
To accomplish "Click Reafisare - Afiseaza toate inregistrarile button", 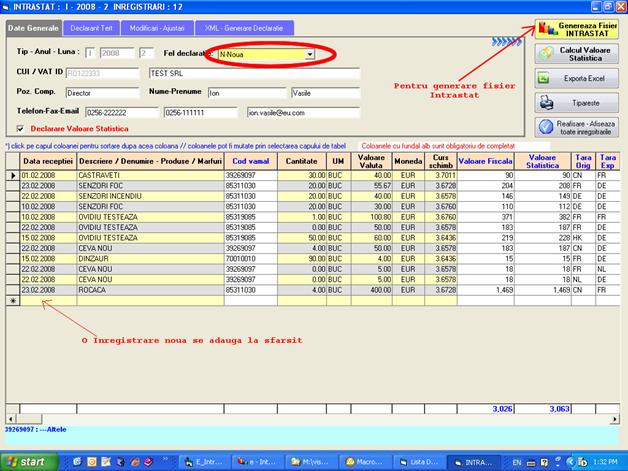I will tap(577, 127).
